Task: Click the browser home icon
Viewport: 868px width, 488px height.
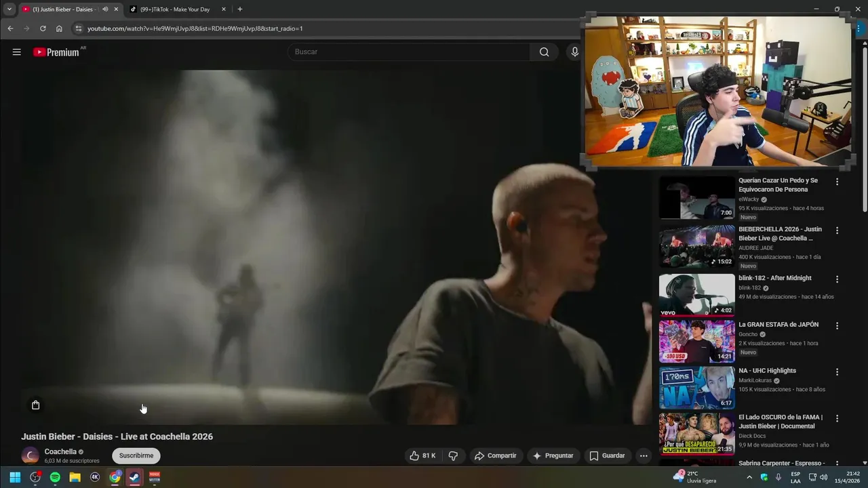Action: (59, 28)
